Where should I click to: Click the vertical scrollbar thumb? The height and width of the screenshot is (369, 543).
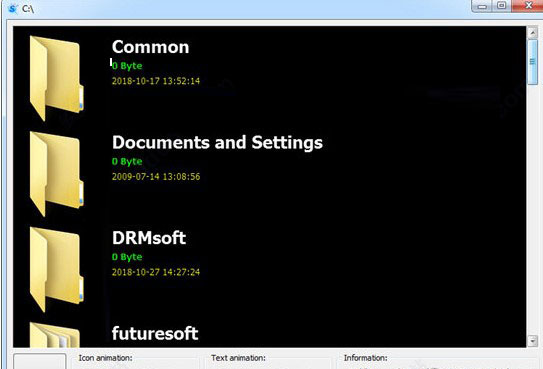pyautogui.click(x=532, y=62)
